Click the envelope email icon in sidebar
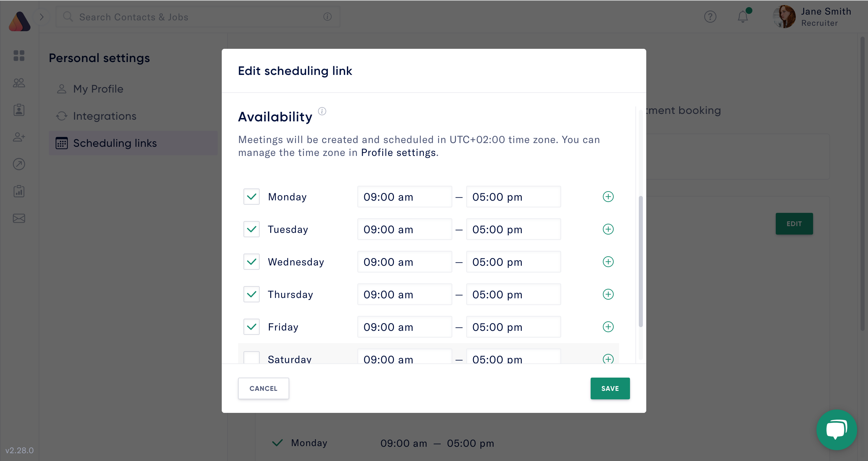Screen dimensions: 868x461 pyautogui.click(x=19, y=218)
